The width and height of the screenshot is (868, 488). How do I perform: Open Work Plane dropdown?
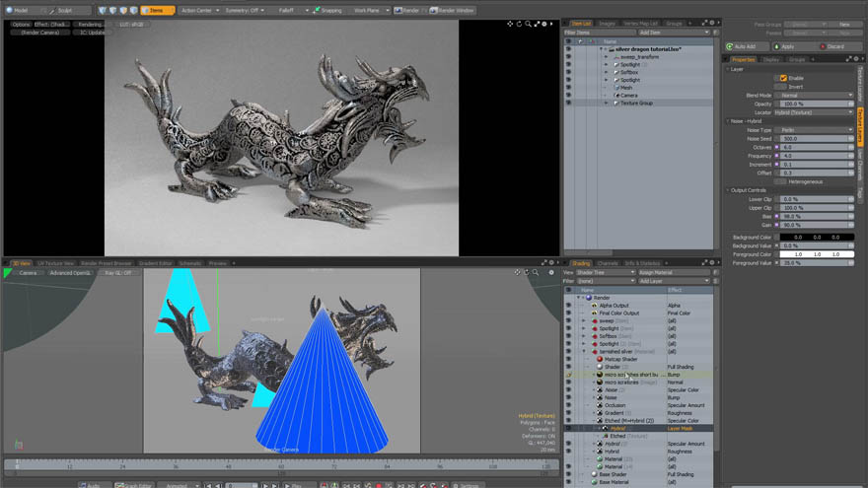(x=370, y=10)
